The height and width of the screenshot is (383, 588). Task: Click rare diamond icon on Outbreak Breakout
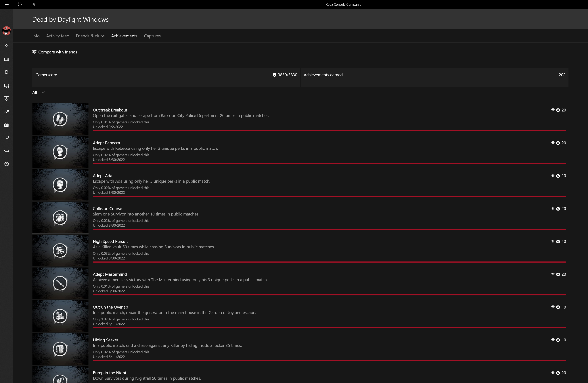point(553,110)
